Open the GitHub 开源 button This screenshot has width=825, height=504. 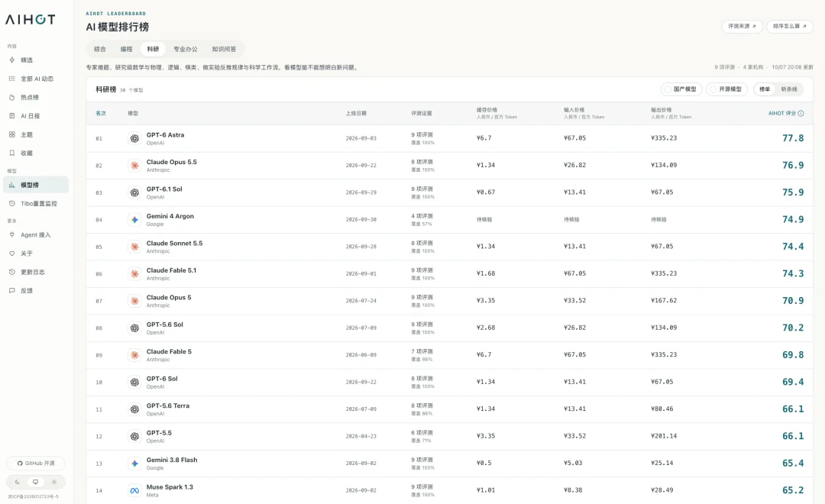(x=36, y=464)
